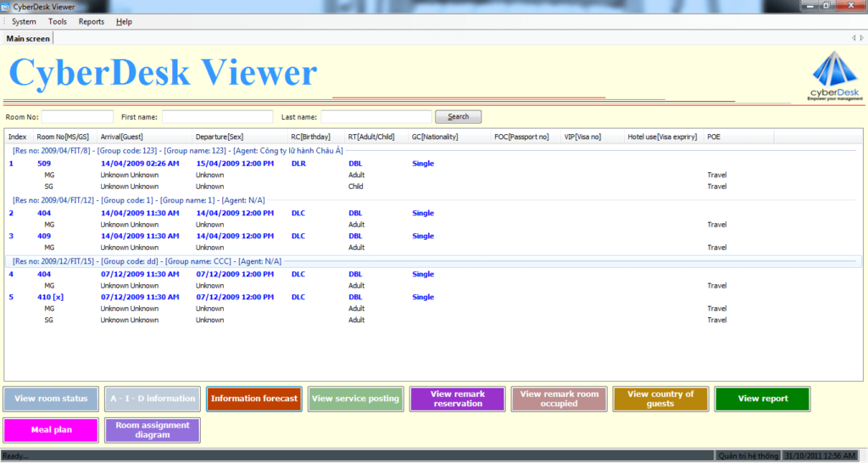The image size is (868, 463).
Task: Click the CyberDesk Viewer title bar icon
Action: [x=7, y=6]
